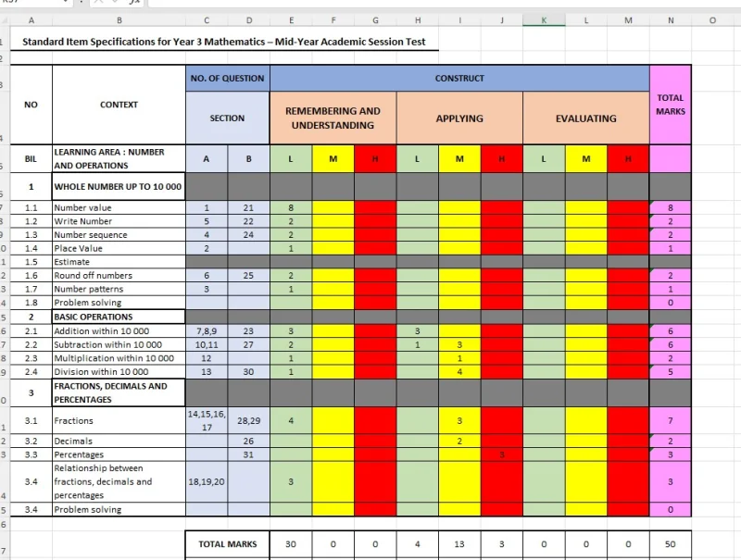
Task: Select the grand total cell showing 50
Action: point(670,544)
